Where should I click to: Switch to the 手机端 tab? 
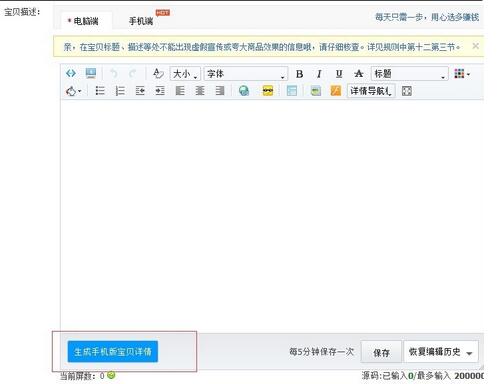(x=141, y=21)
